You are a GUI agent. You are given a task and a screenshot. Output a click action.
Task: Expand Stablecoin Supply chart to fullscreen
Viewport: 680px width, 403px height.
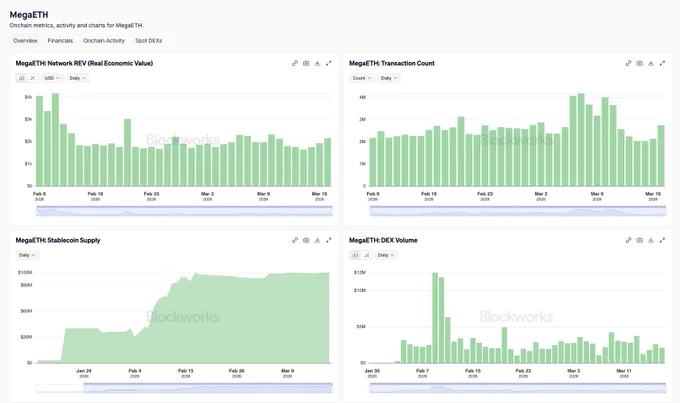329,240
